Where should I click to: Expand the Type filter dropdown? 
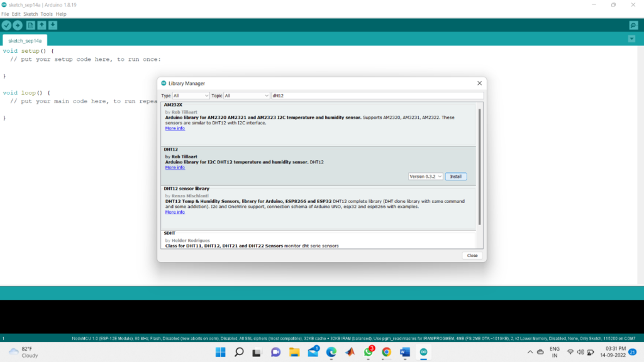pyautogui.click(x=191, y=96)
